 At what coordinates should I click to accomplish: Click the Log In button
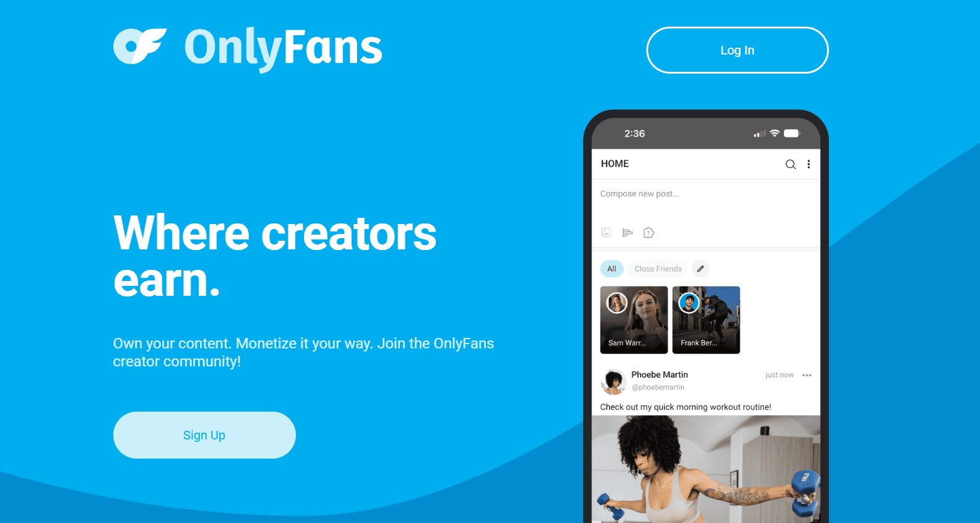click(737, 50)
